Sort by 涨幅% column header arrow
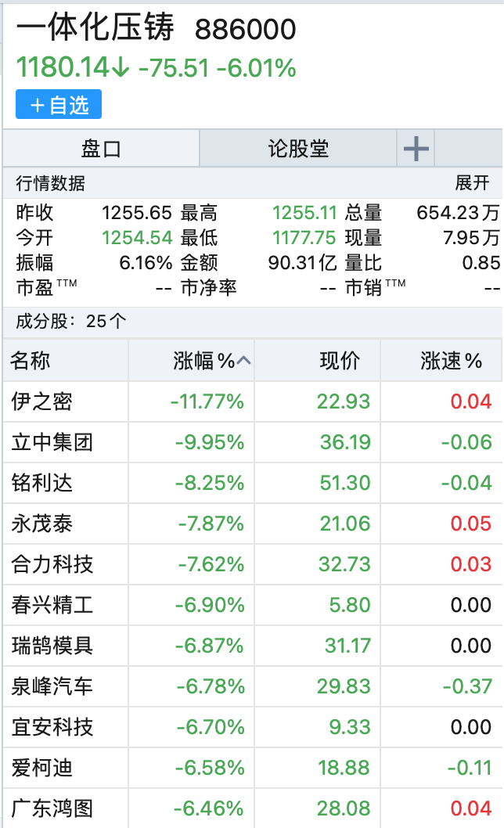504x828 pixels. [x=243, y=361]
